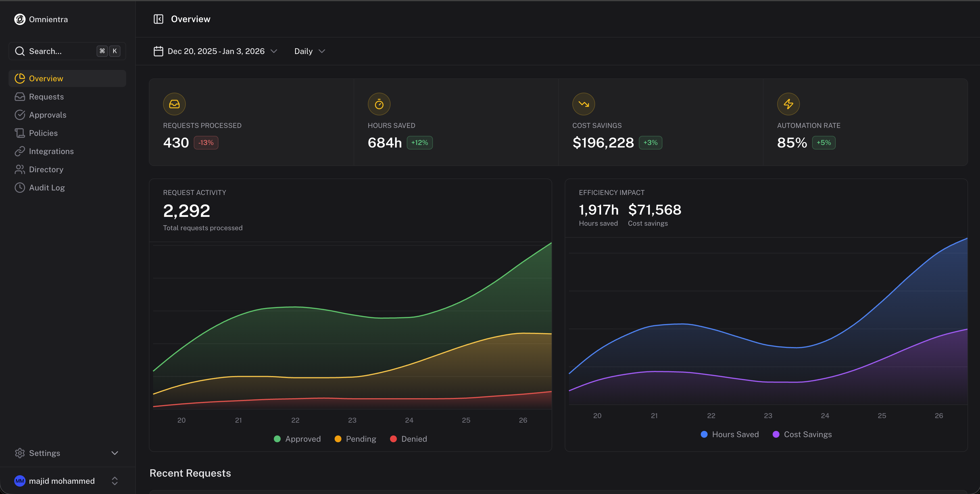
Task: Toggle the Approved series in chart legend
Action: point(297,439)
